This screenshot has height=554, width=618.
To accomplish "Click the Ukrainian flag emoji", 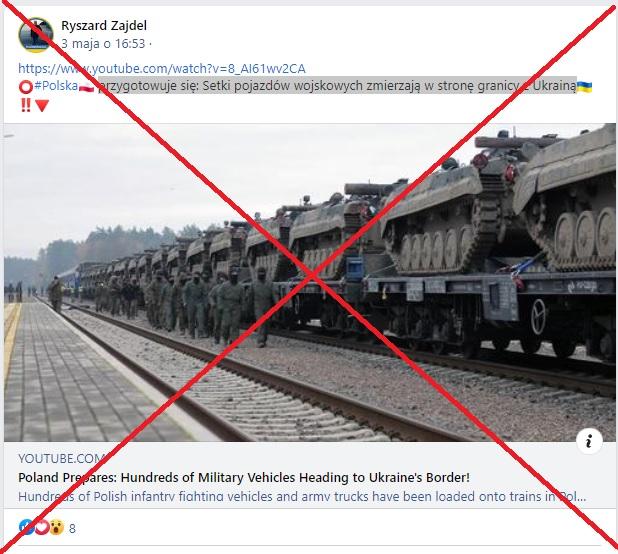I will coord(584,86).
